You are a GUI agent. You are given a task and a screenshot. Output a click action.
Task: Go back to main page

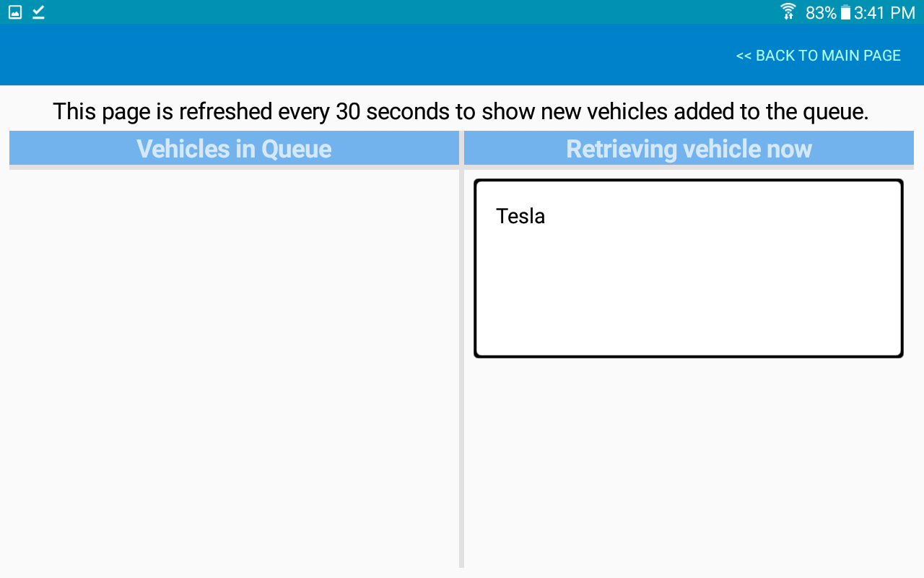click(818, 56)
